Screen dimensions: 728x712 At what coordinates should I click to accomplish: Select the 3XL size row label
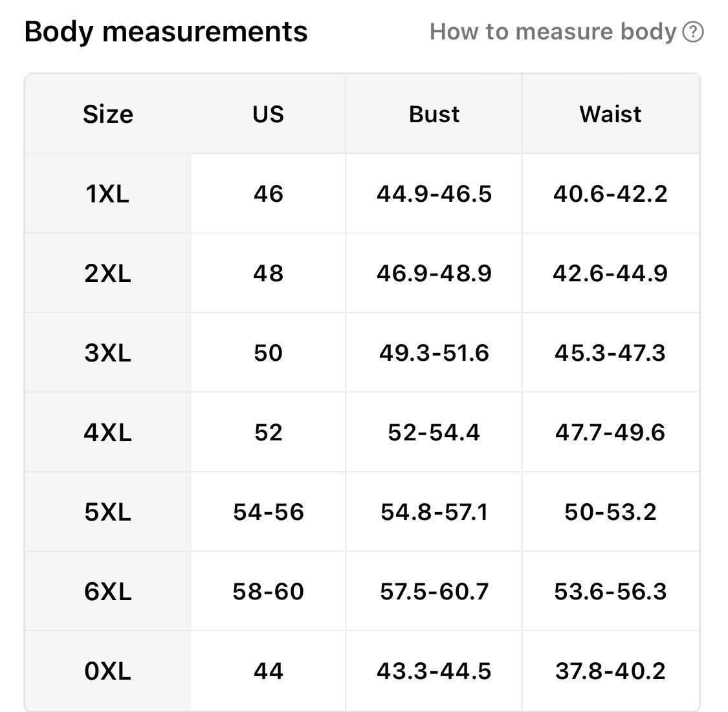pos(107,353)
